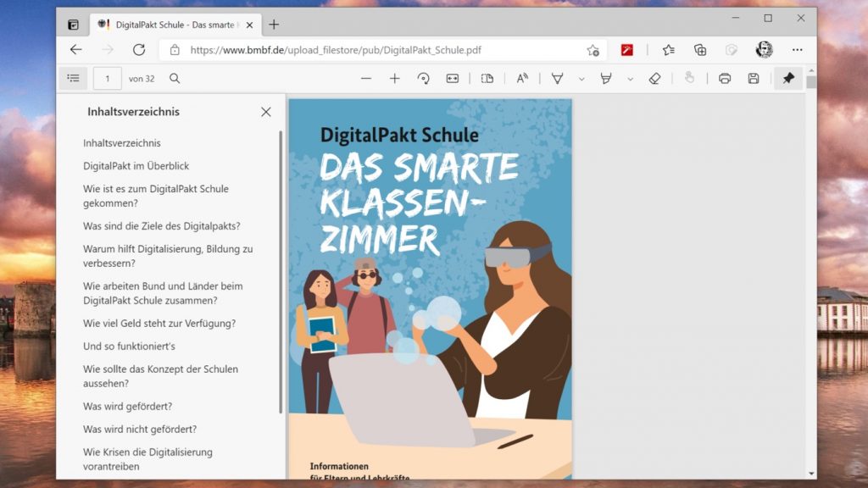Toggle the toolbar pin on or off
This screenshot has height=488, width=868.
pos(788,78)
